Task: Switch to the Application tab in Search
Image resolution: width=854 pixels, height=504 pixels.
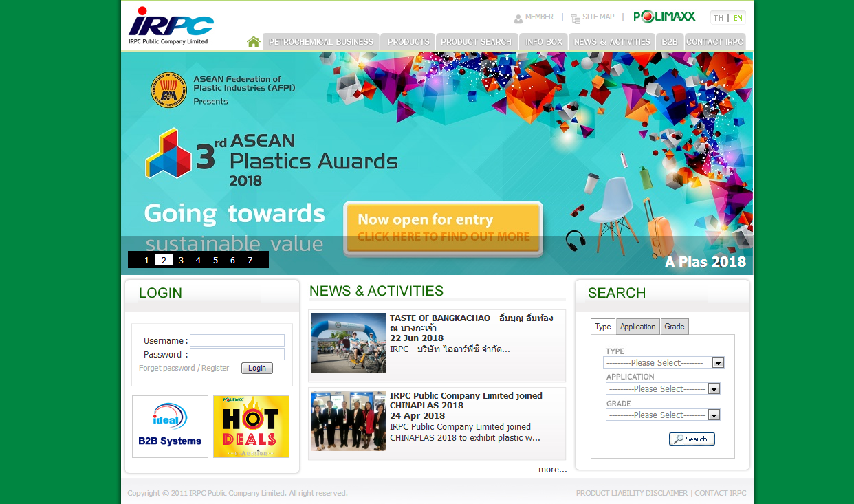Action: (637, 327)
